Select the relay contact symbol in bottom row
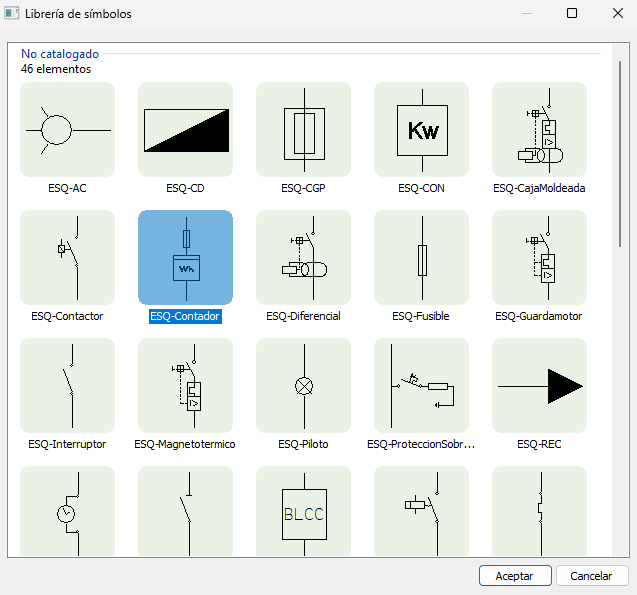The image size is (637, 595). pos(422,511)
